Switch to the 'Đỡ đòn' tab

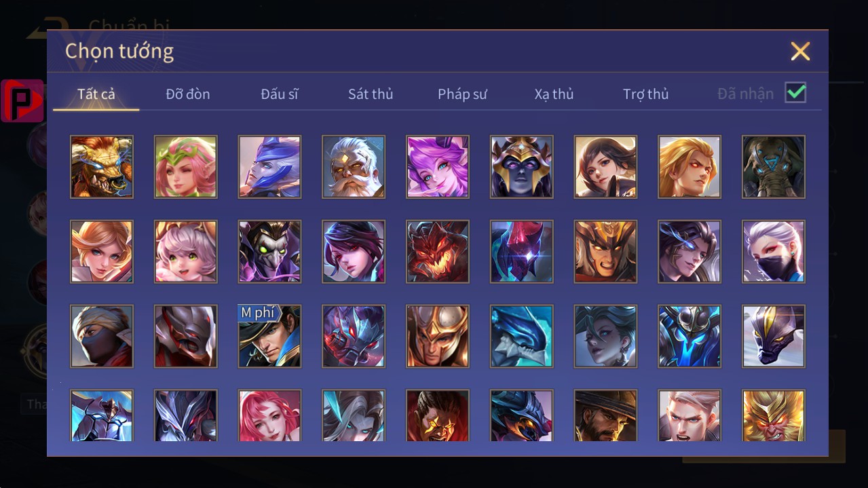(x=188, y=94)
